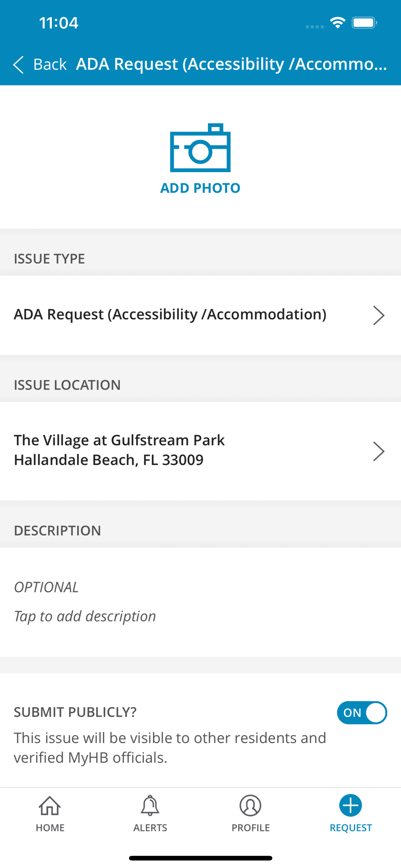Open the Profile person icon
The height and width of the screenshot is (868, 401).
250,806
